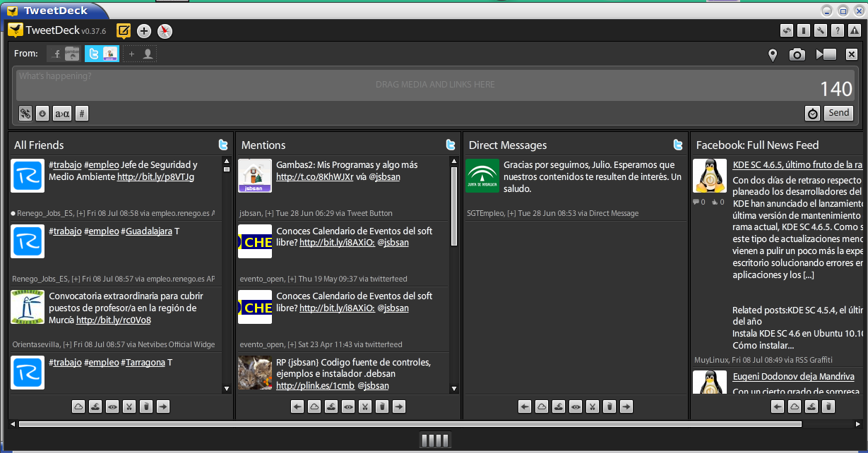Screen dimensions: 868x453
Task: Expand [+] on Orientasevilla tweet
Action: coord(67,344)
